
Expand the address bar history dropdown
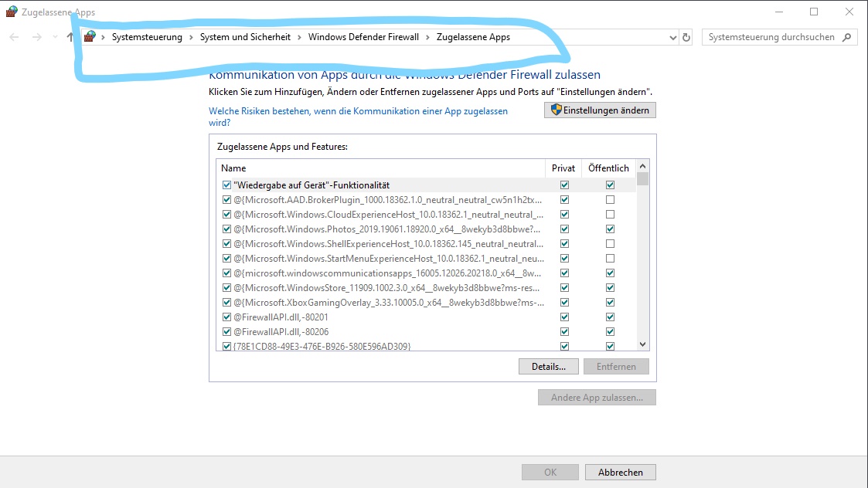point(672,38)
